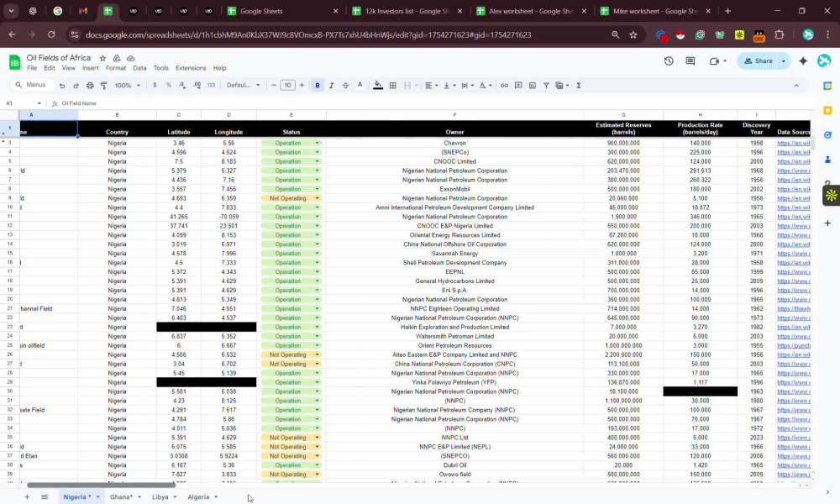Open the all sheets list icon
This screenshot has width=840, height=504.
click(x=45, y=497)
